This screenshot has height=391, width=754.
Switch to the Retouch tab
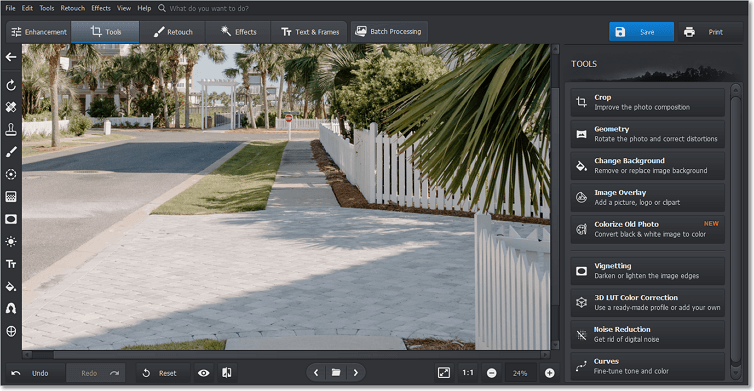click(x=173, y=32)
